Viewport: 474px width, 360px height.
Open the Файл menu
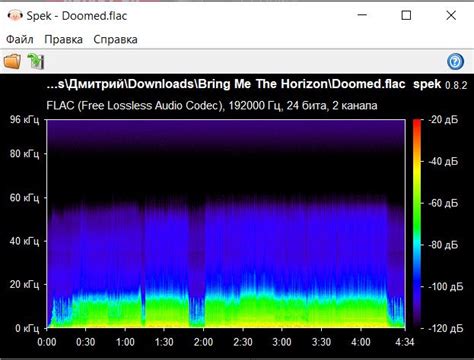tap(20, 39)
